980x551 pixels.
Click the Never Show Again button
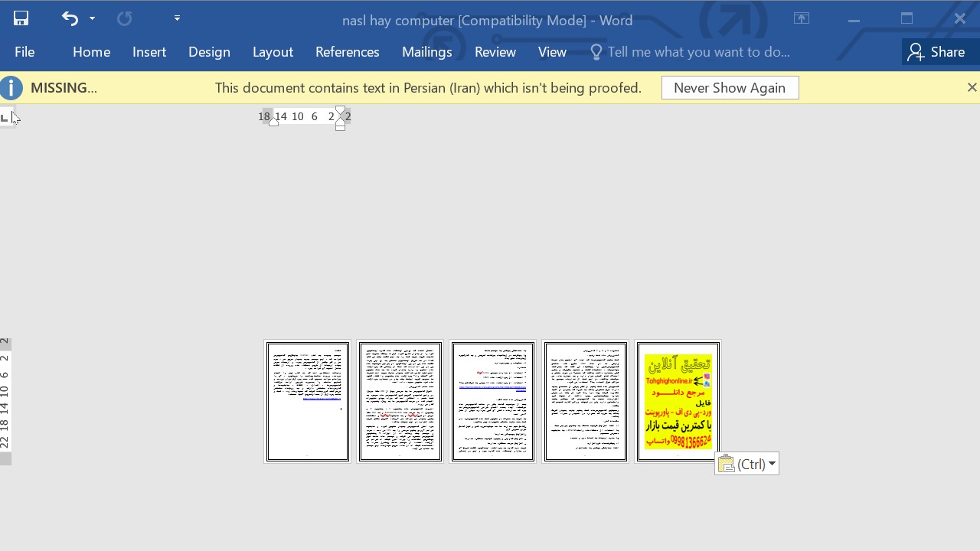pyautogui.click(x=730, y=88)
